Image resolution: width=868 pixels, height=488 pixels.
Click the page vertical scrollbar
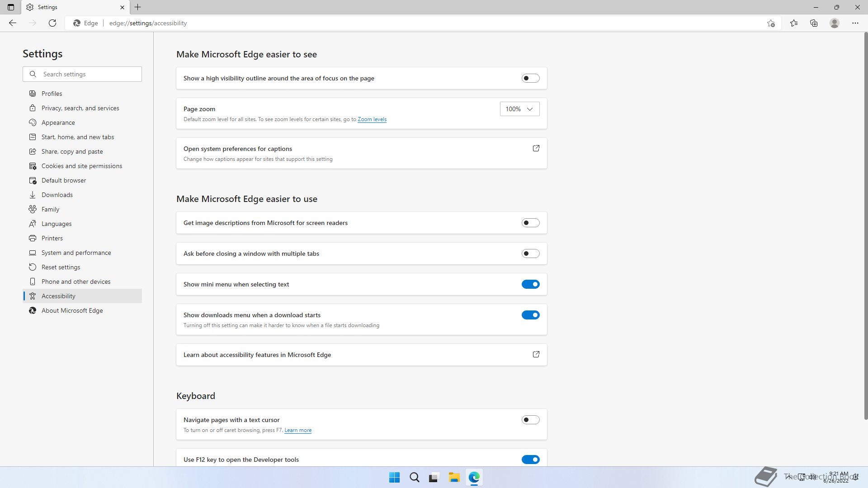click(865, 226)
